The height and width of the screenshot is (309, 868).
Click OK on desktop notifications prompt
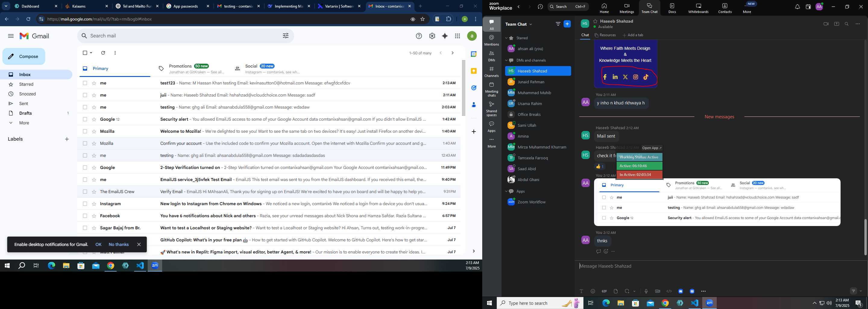point(98,244)
